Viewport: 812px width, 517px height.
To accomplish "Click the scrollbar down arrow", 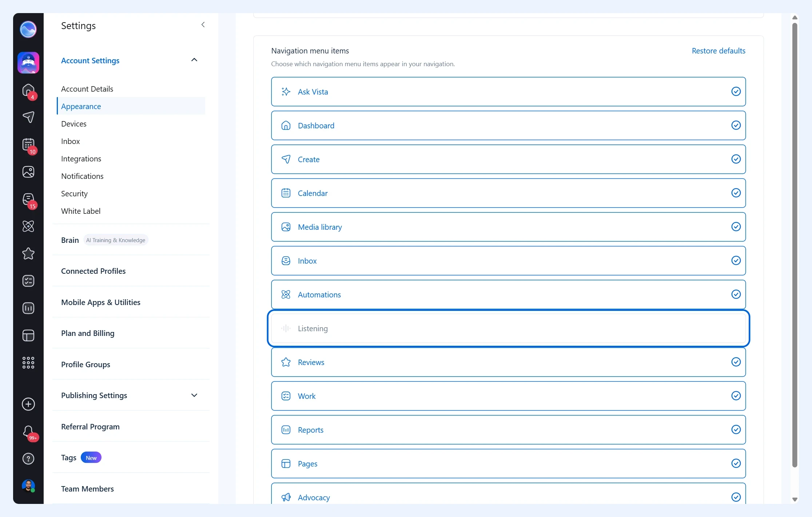I will coord(795,500).
